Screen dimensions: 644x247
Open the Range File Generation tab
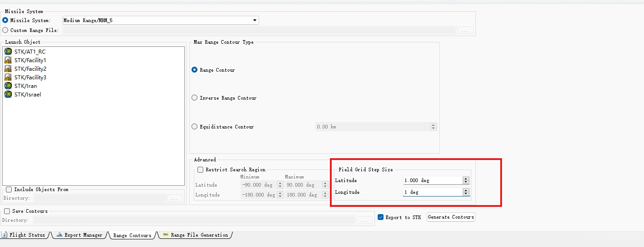(196, 235)
